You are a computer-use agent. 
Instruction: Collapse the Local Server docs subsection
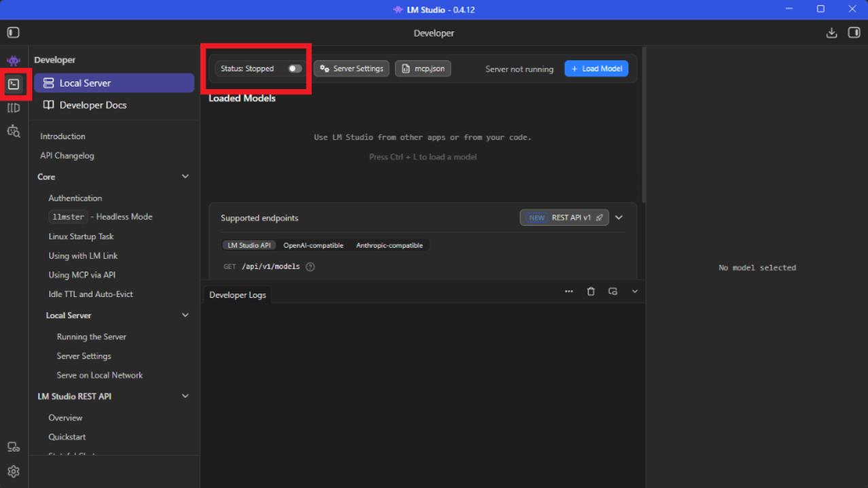click(186, 315)
